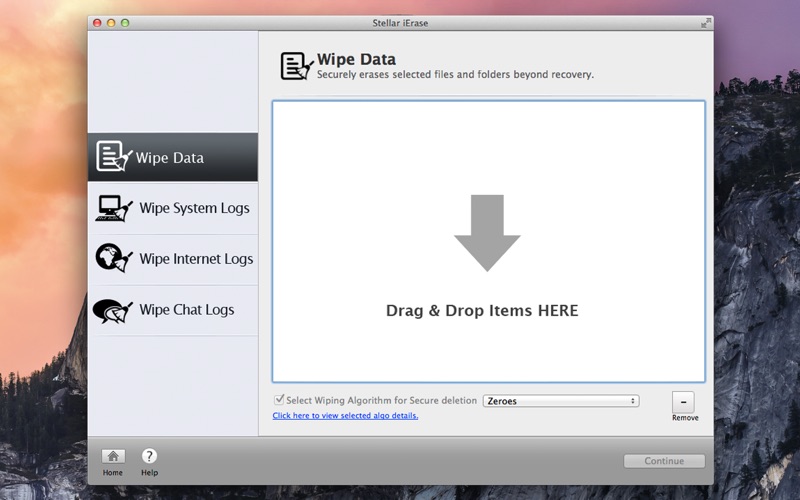Open the Home icon in bottom bar
Viewport: 800px width, 500px height.
pyautogui.click(x=113, y=456)
